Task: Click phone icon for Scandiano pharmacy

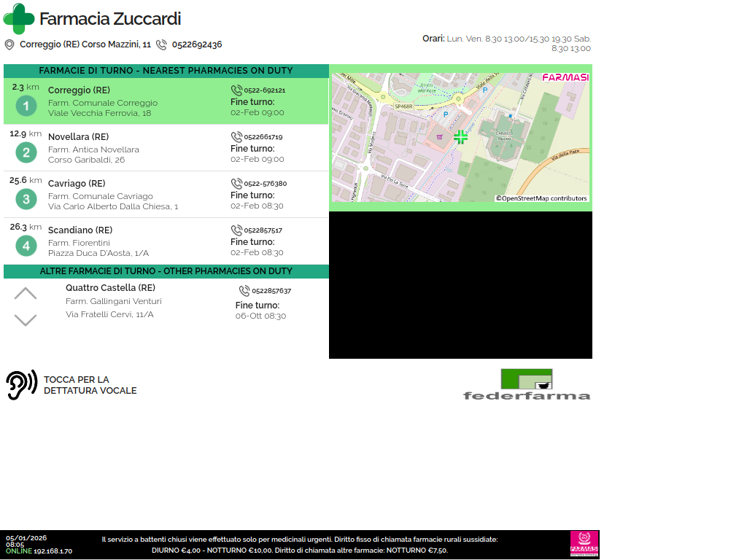Action: click(236, 230)
